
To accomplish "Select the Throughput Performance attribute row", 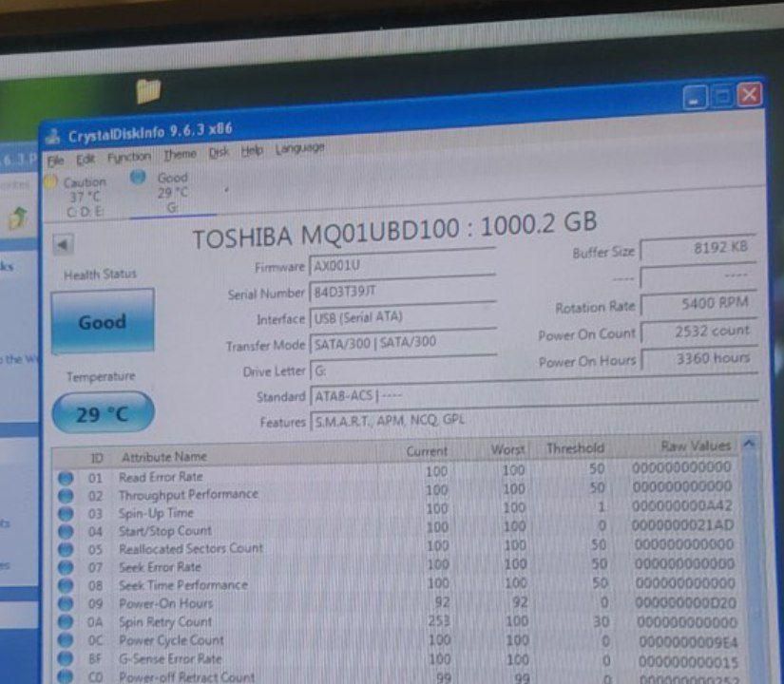I will point(395,491).
